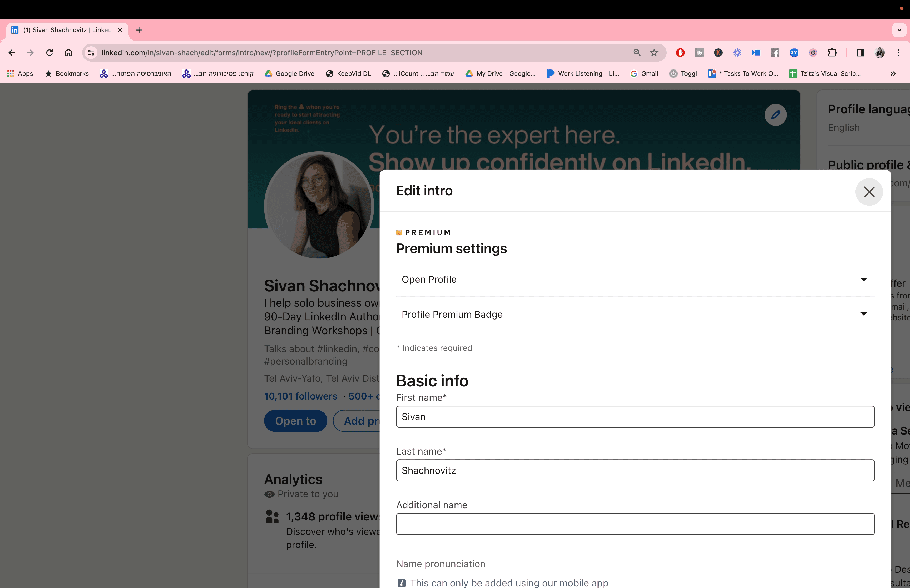Open the Work Listening bookmark

[583, 74]
